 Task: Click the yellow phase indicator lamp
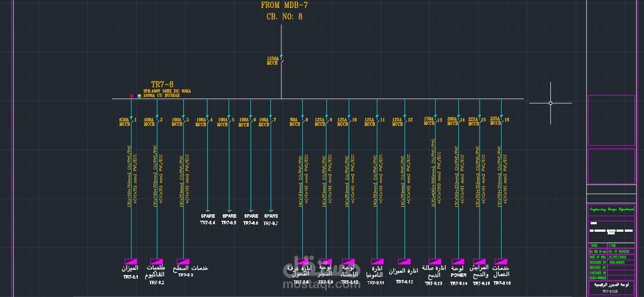point(139,96)
